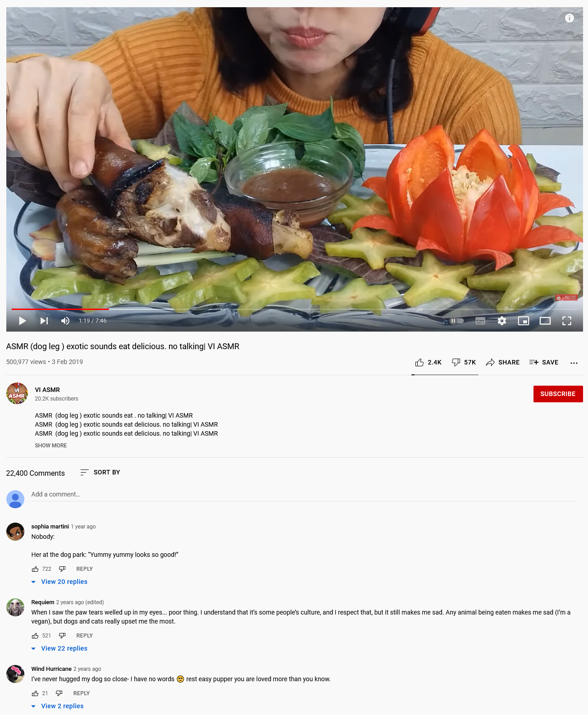
Task: Open video settings gear
Action: point(502,321)
